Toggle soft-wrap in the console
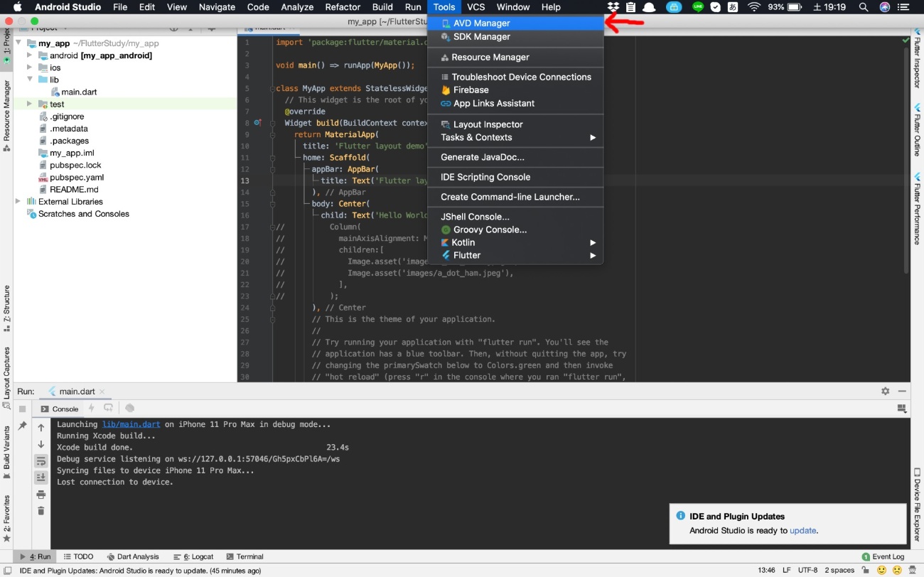This screenshot has height=577, width=924. coord(41,461)
